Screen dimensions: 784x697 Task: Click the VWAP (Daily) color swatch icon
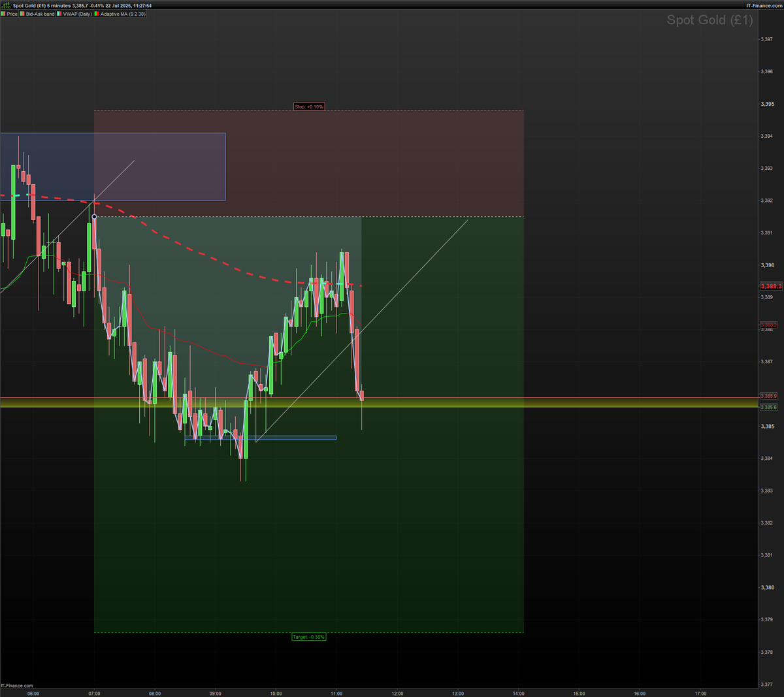[59, 14]
